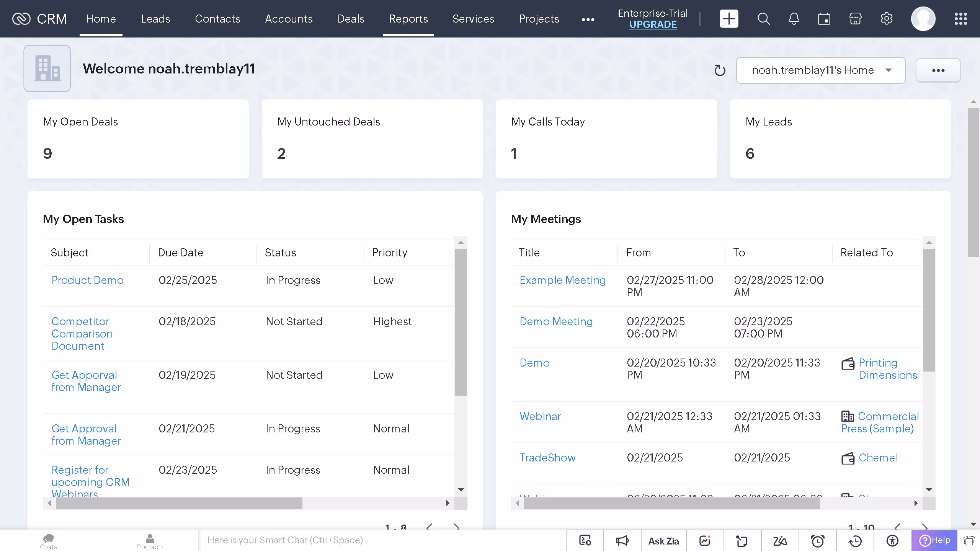This screenshot has width=980, height=551.
Task: Open the ellipsis options button near the home dropdown
Action: coord(938,70)
